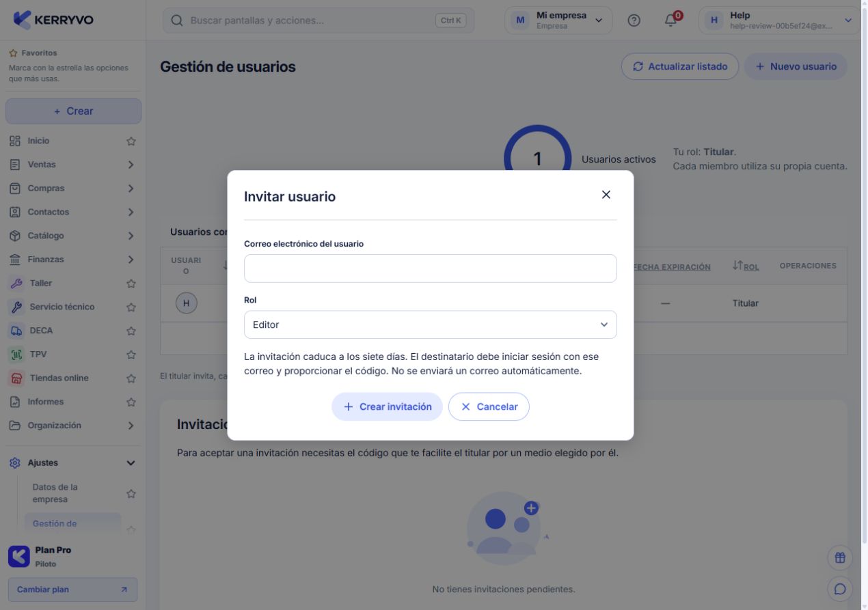Star DECA as favorite
This screenshot has height=610, width=868.
click(131, 331)
